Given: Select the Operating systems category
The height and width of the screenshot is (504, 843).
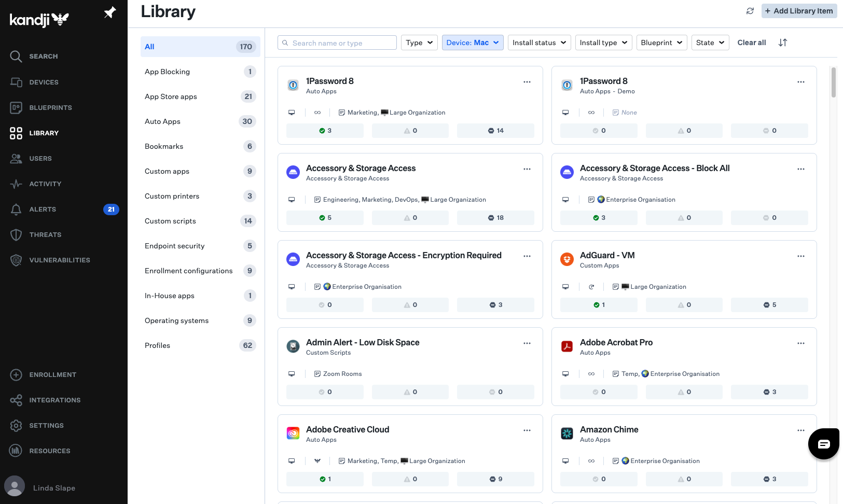Looking at the screenshot, I should [x=200, y=320].
